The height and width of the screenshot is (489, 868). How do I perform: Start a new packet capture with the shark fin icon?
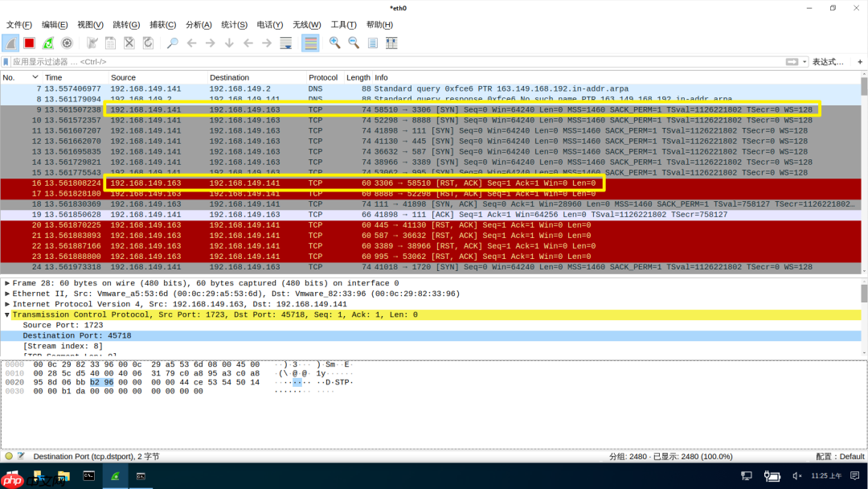click(x=10, y=42)
